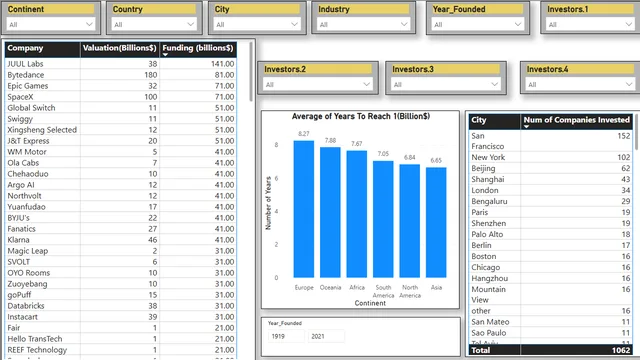Select the OYO Rooms row
The height and width of the screenshot is (360, 640).
tap(121, 273)
